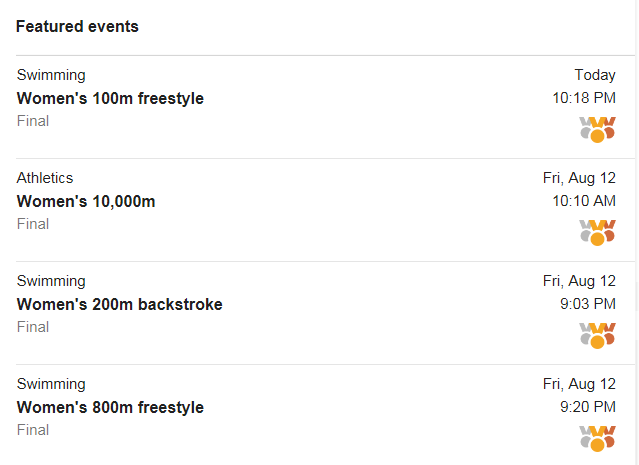Click the Today date label
Viewport: 639px width, 465px height.
click(x=595, y=75)
